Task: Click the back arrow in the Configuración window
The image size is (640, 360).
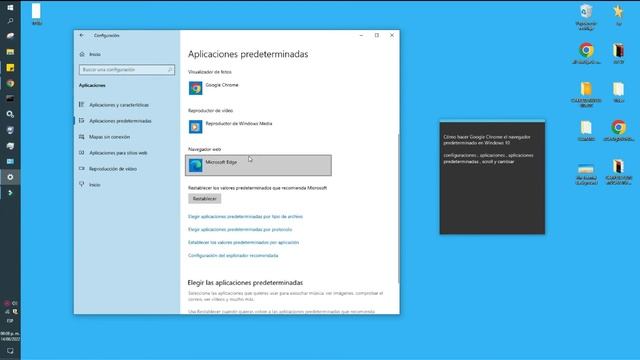Action: coord(82,36)
